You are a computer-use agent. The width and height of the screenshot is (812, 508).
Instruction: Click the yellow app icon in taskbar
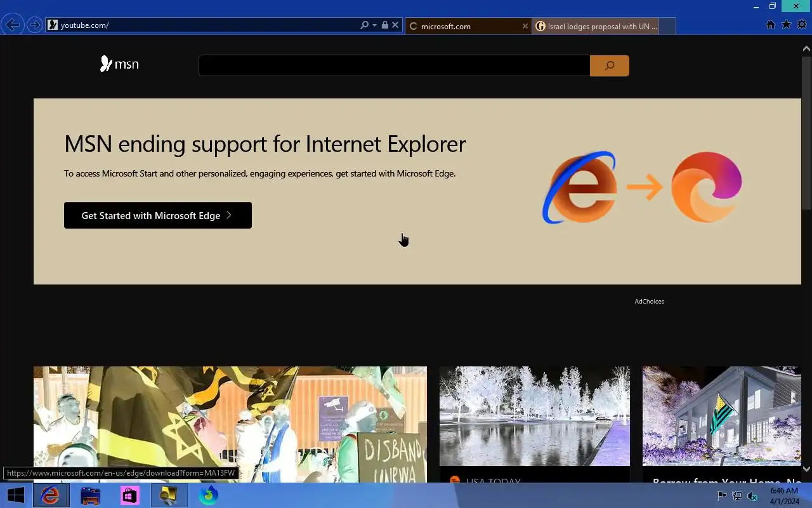point(169,495)
